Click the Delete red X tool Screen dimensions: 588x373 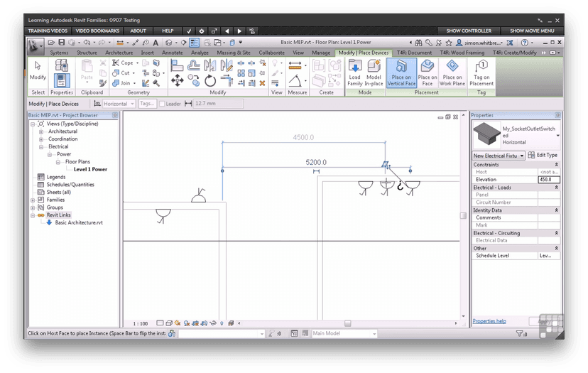point(263,83)
